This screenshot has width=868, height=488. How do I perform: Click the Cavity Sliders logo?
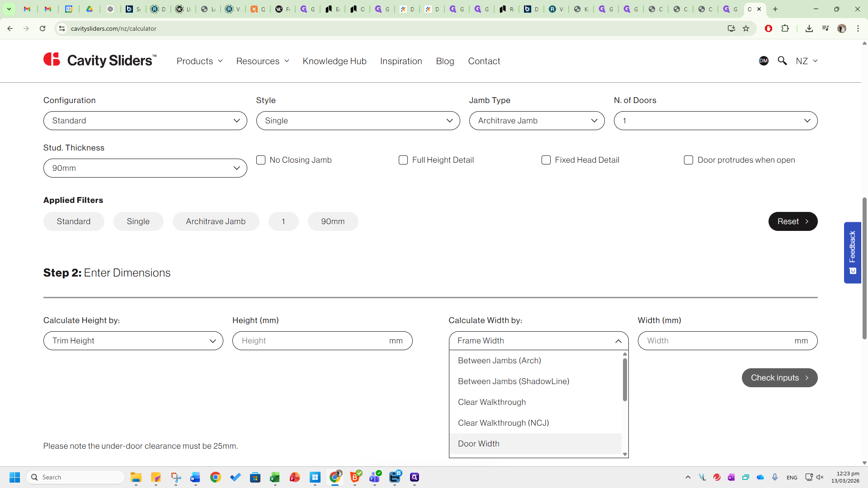pyautogui.click(x=100, y=60)
